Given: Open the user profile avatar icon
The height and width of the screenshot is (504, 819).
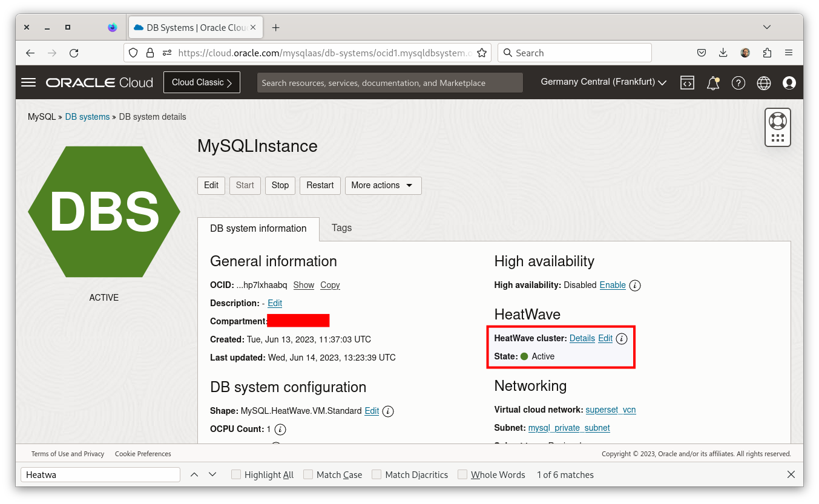Looking at the screenshot, I should pos(789,83).
